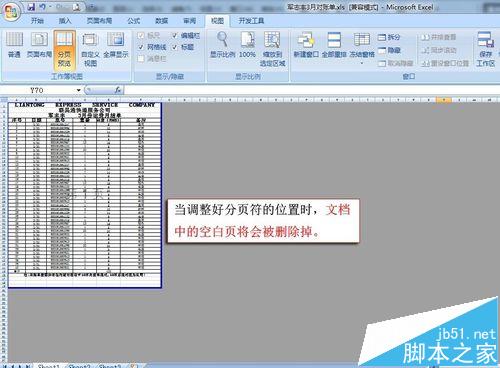500x368 pixels.
Task: Open the 开发工具 Developer ribbon tab
Action: pos(251,21)
